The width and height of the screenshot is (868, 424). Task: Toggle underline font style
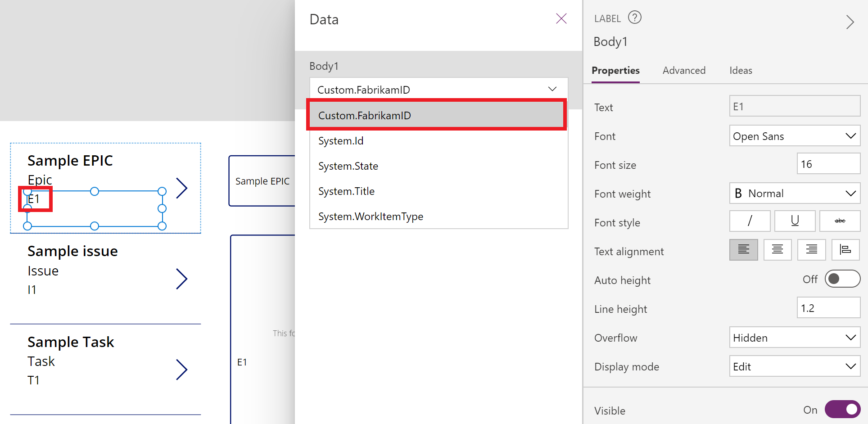coord(795,221)
